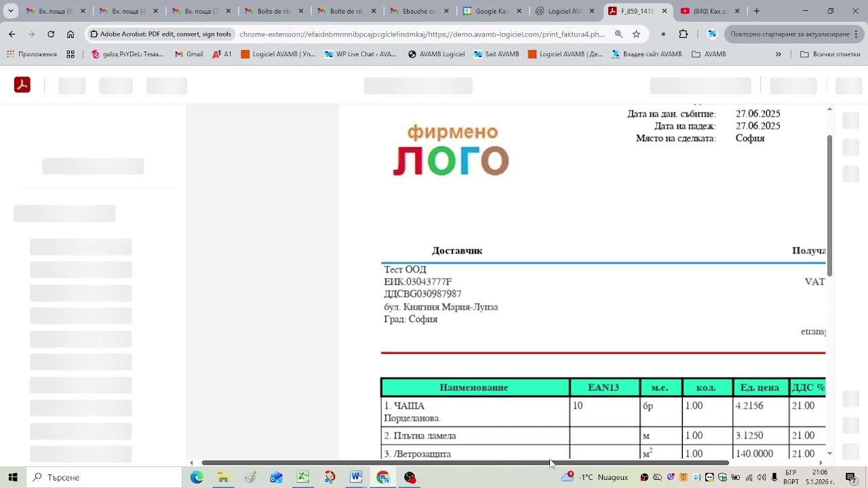Image resolution: width=868 pixels, height=488 pixels.
Task: Open File Explorer from taskbar
Action: pyautogui.click(x=223, y=477)
